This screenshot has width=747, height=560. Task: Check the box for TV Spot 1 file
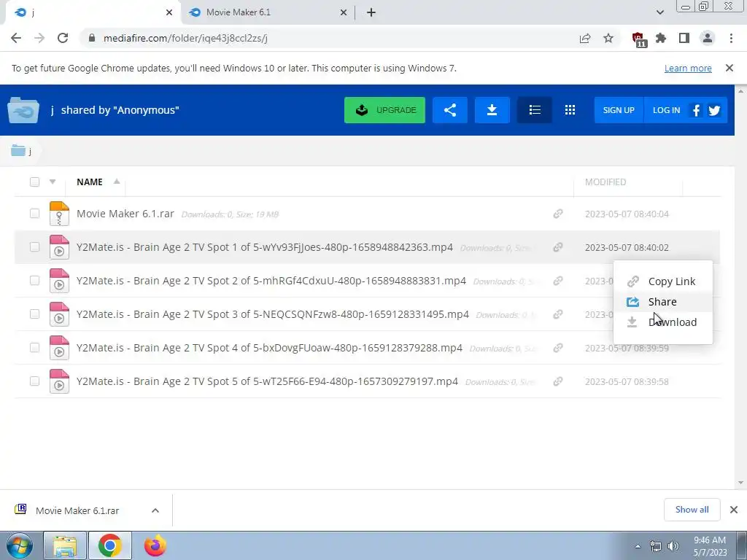click(34, 246)
